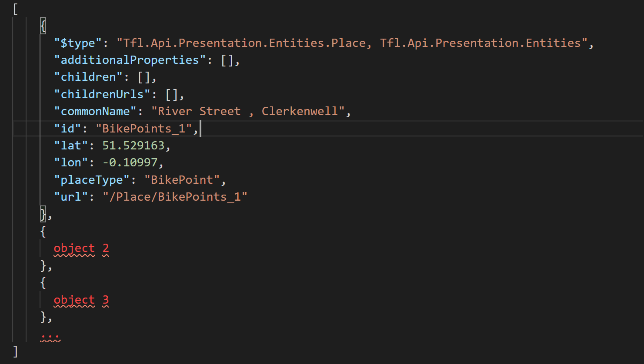Click the "/Place/BikePoints_1" url value

tap(175, 197)
